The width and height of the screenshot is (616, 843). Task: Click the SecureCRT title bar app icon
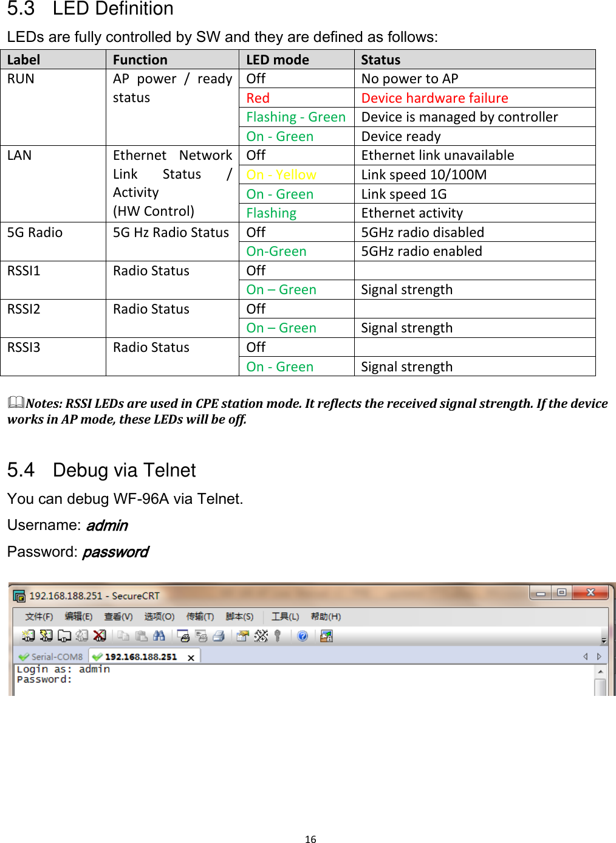pyautogui.click(x=19, y=596)
